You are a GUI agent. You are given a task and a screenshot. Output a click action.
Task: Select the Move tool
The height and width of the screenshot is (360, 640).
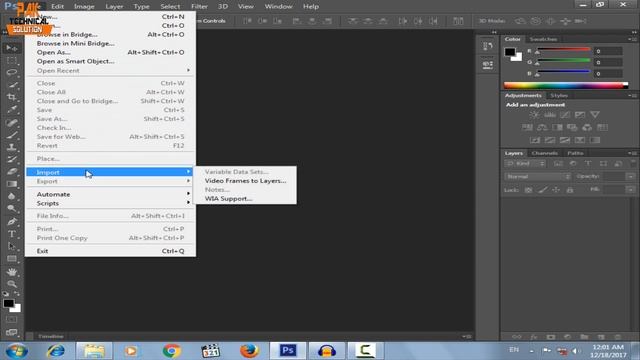(x=11, y=48)
